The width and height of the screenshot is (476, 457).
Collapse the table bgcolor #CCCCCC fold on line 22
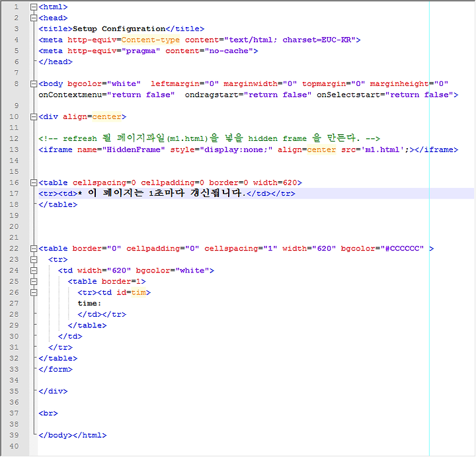point(34,249)
